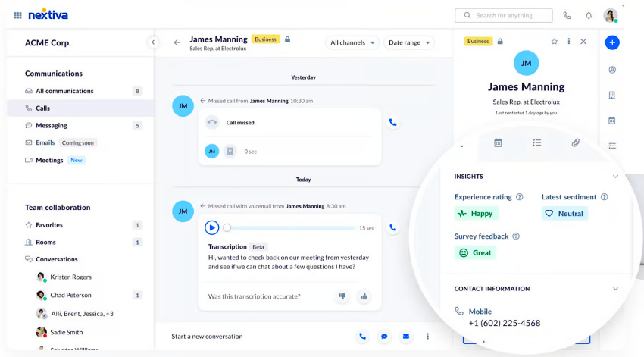Close the contact details panel
Viewport: 644px width, 357px height.
coord(583,42)
